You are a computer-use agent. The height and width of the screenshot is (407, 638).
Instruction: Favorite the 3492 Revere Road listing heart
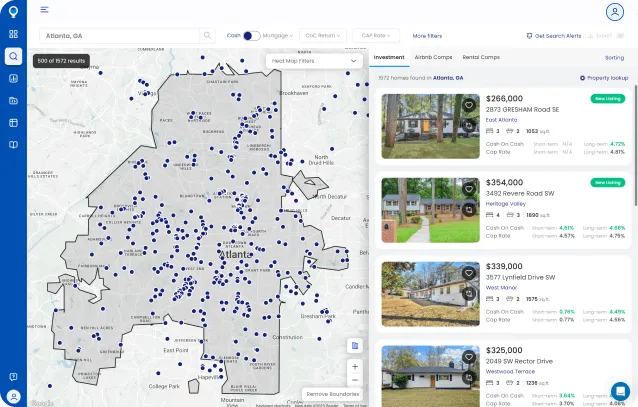click(x=468, y=187)
